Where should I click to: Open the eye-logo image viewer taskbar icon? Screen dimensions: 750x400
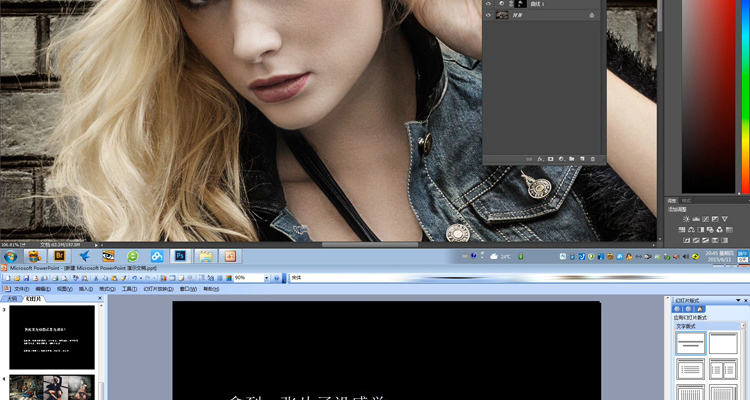pyautogui.click(x=109, y=256)
